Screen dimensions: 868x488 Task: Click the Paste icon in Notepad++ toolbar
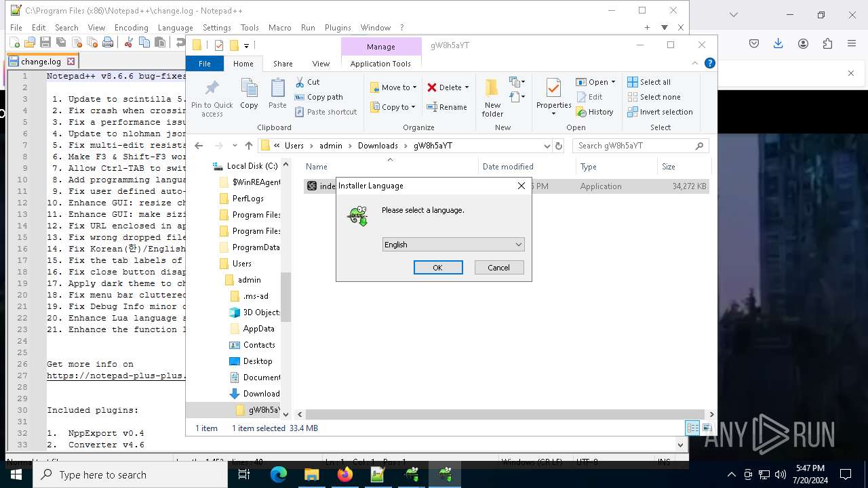point(159,43)
